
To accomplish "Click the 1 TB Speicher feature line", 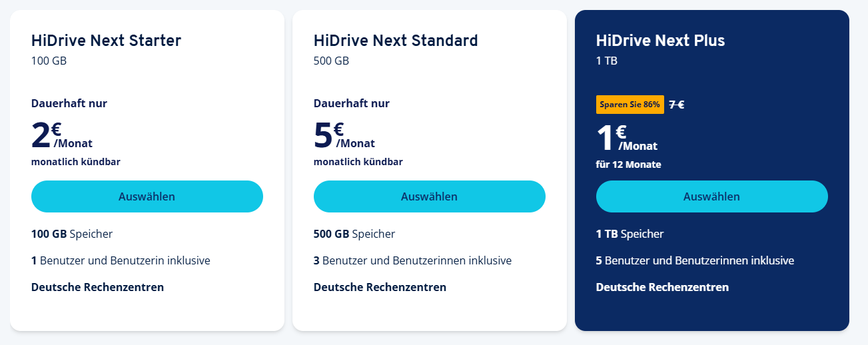I will click(x=630, y=234).
